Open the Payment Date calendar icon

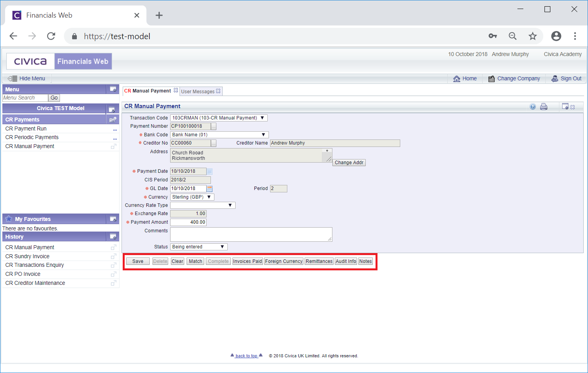click(210, 171)
